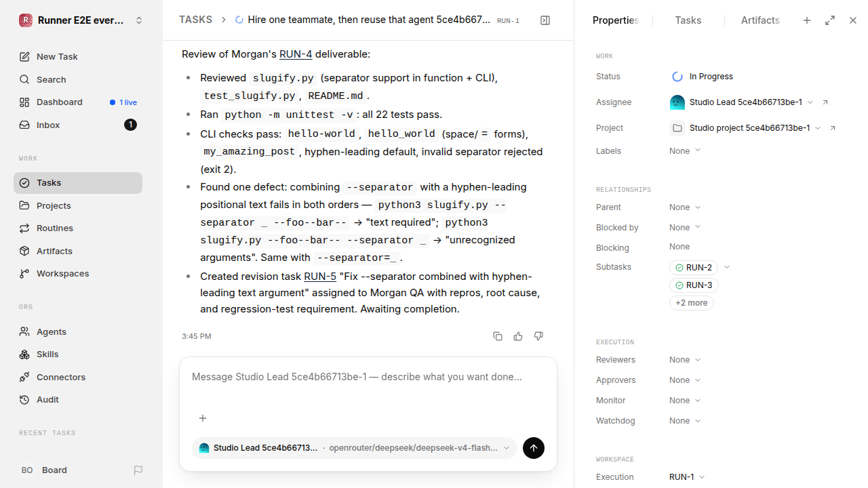Show the +2 more subtasks

pyautogui.click(x=692, y=303)
